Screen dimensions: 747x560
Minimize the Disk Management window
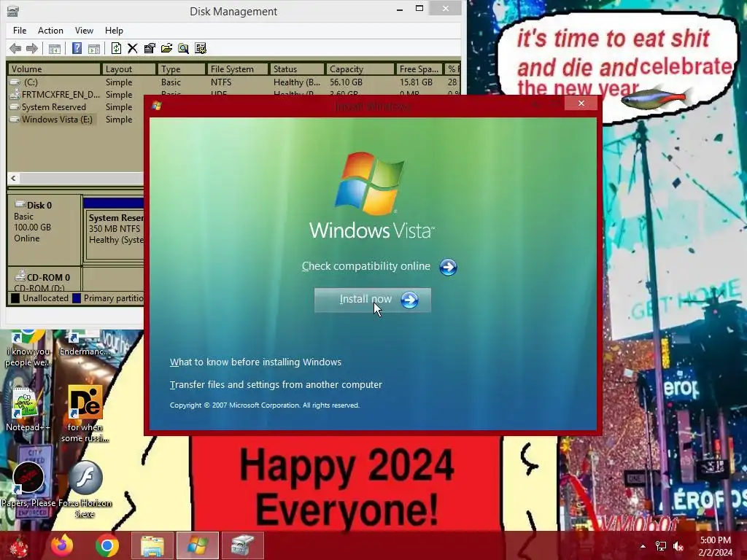(x=400, y=9)
